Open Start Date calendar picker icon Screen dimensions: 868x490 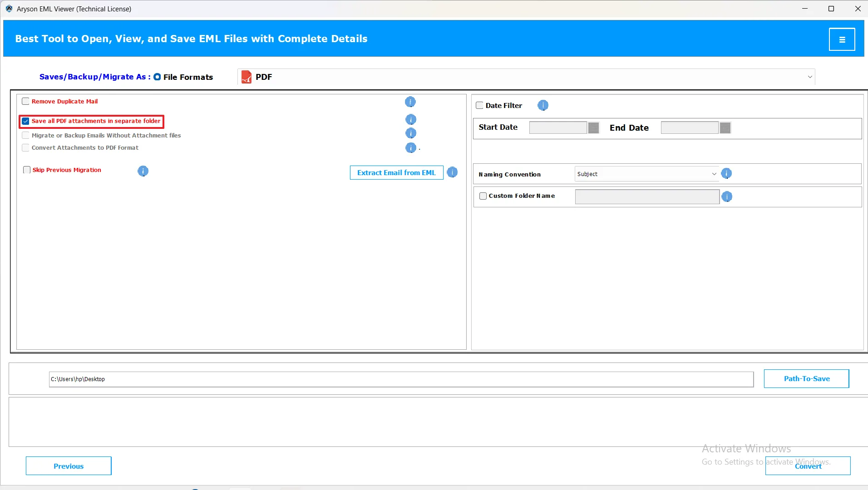coord(593,128)
